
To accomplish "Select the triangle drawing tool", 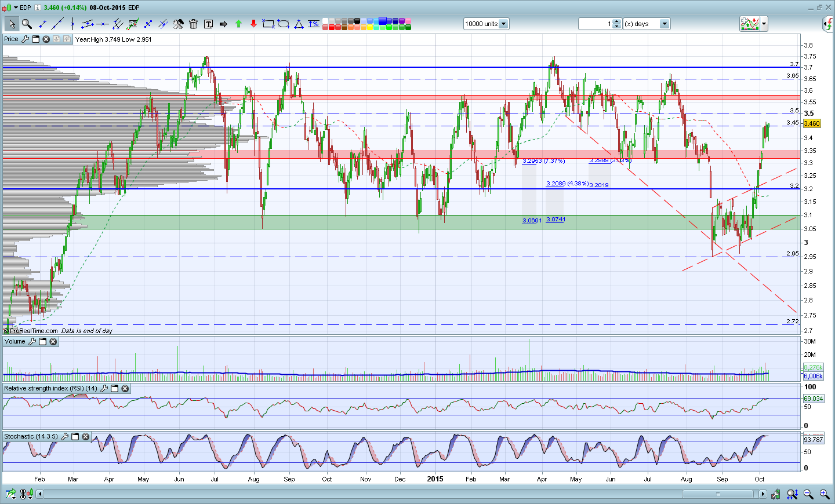I will (x=299, y=24).
